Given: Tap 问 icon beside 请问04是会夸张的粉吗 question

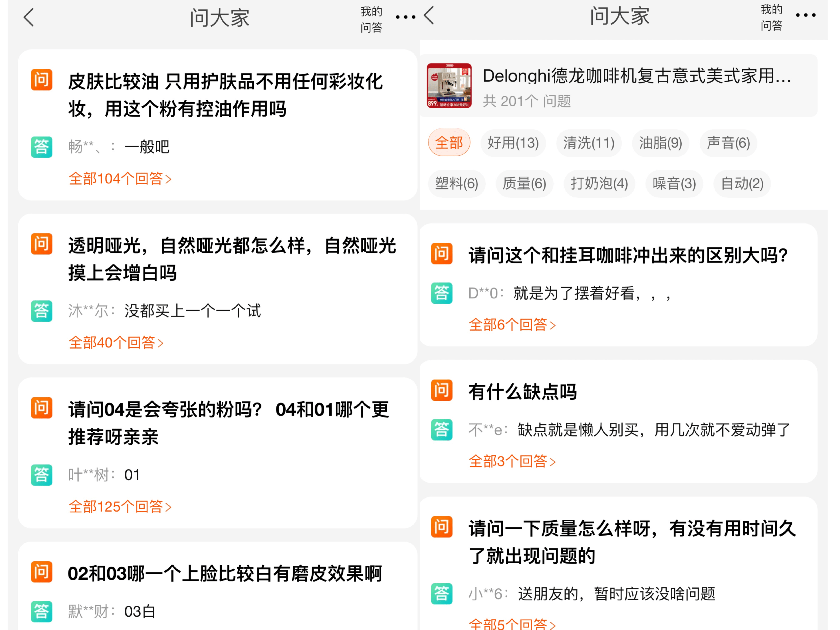Looking at the screenshot, I should 41,408.
